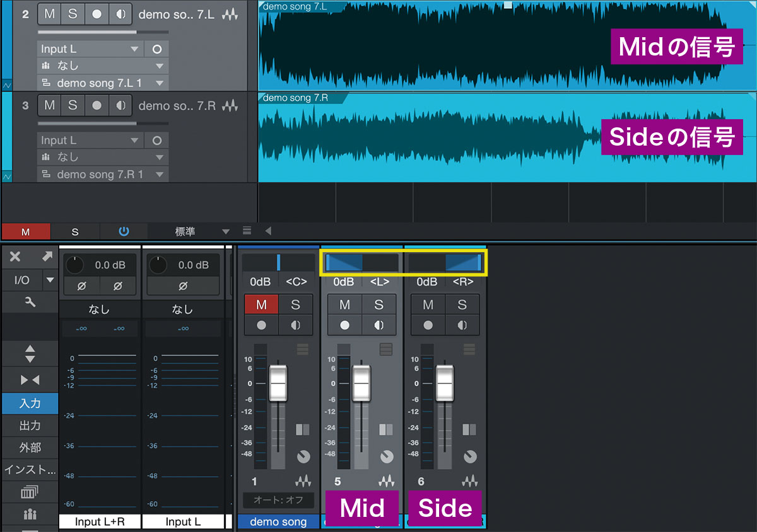Open the Input L dropdown on demo song 7.L
The width and height of the screenshot is (757, 532).
90,49
